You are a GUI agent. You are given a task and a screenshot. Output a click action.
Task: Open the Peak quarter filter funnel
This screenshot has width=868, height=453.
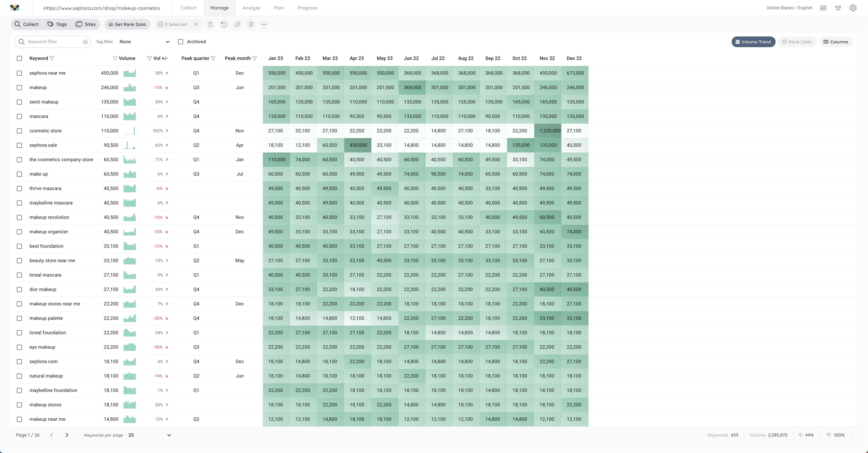(x=213, y=58)
